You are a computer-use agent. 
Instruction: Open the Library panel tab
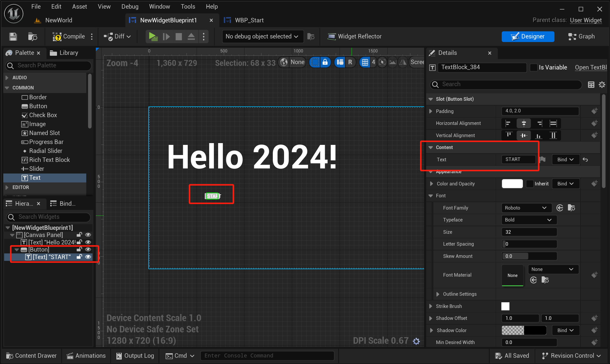pos(64,53)
